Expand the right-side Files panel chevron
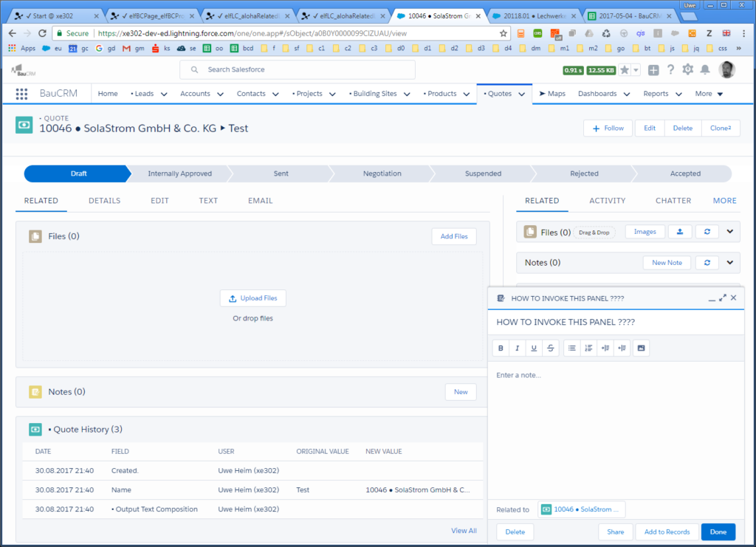Image resolution: width=756 pixels, height=547 pixels. coord(730,232)
